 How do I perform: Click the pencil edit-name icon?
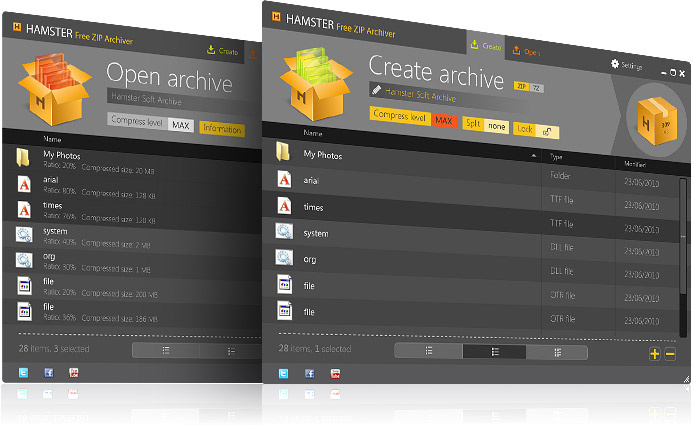click(x=376, y=90)
